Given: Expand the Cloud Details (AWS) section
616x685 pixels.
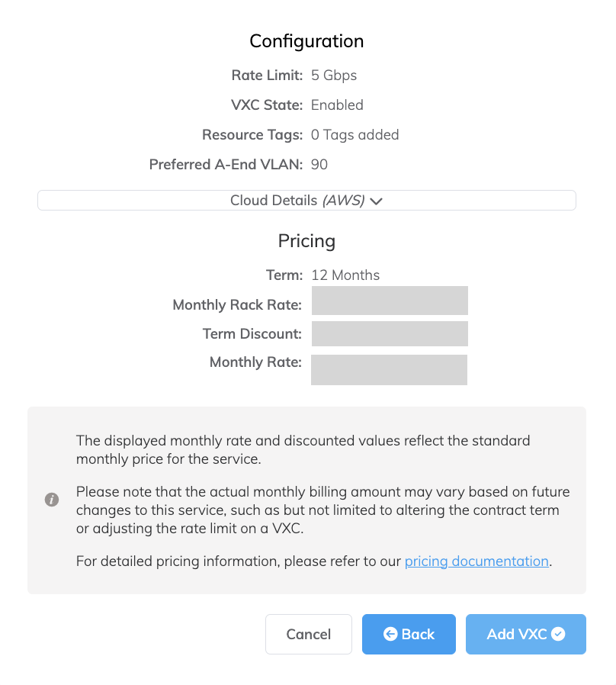Looking at the screenshot, I should coord(306,201).
